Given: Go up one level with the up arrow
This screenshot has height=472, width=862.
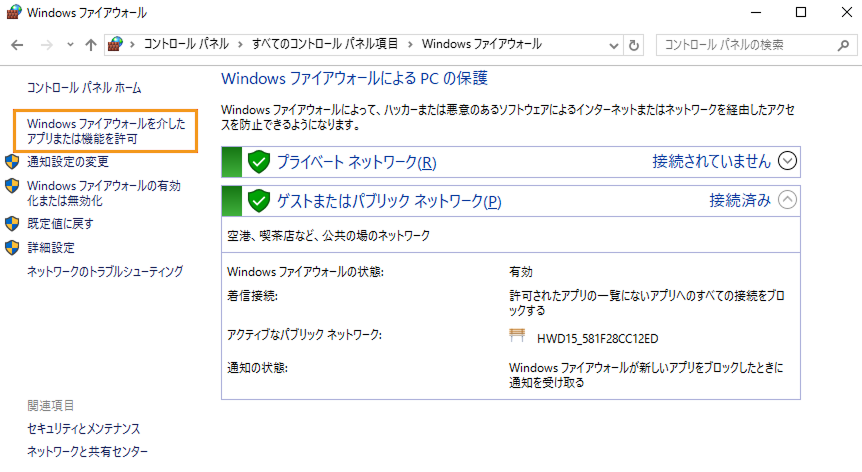Looking at the screenshot, I should pos(91,45).
